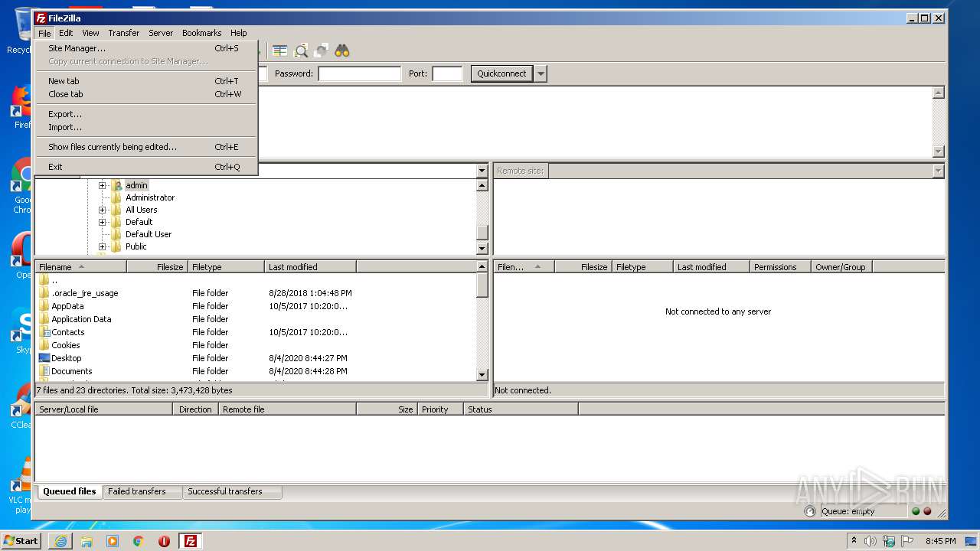This screenshot has height=551, width=980.
Task: Expand the Public tree node
Action: [102, 246]
